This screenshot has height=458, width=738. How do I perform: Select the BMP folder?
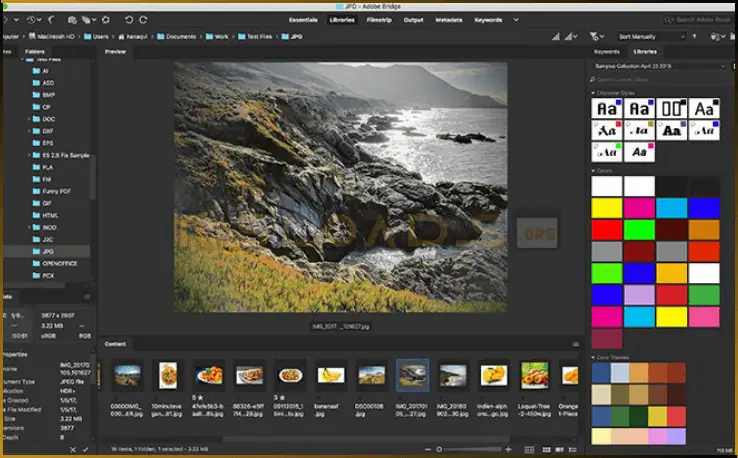44,95
